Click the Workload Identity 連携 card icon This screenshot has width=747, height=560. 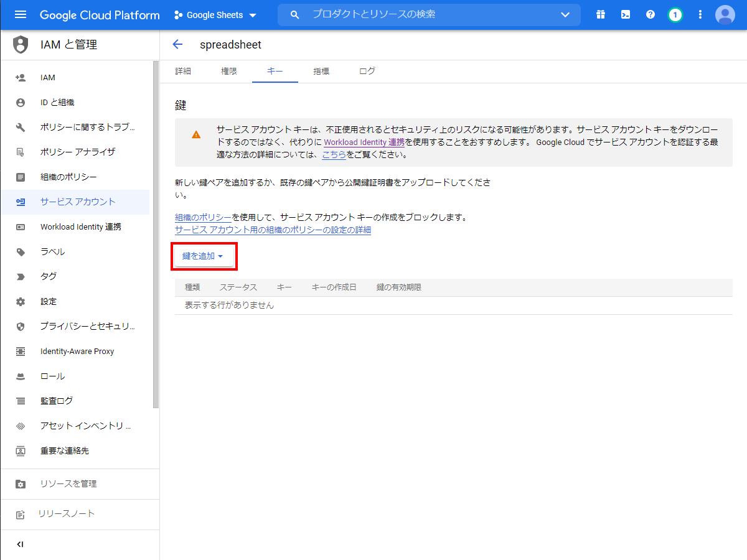(21, 227)
